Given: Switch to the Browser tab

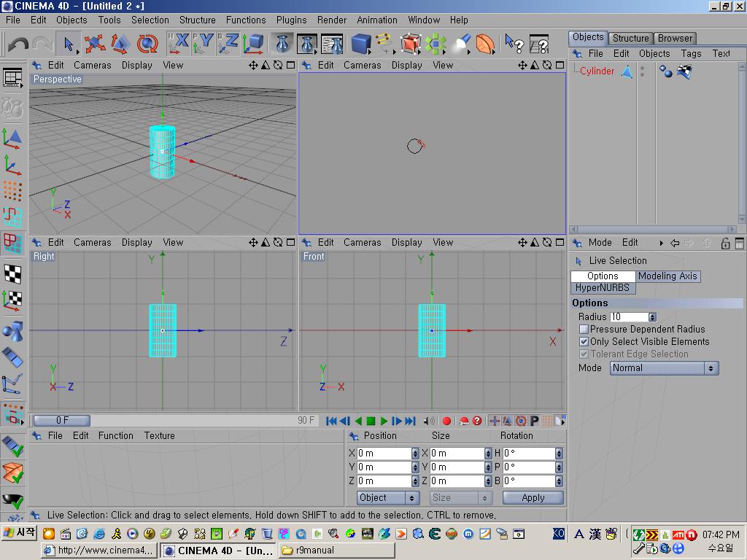Looking at the screenshot, I should pyautogui.click(x=675, y=38).
